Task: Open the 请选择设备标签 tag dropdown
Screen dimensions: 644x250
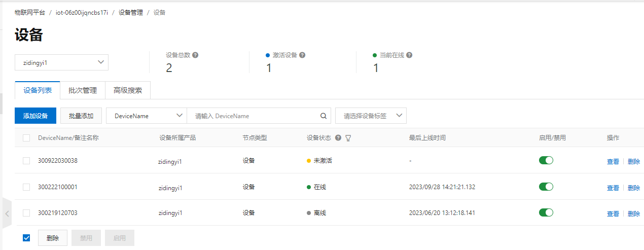Action: [371, 116]
